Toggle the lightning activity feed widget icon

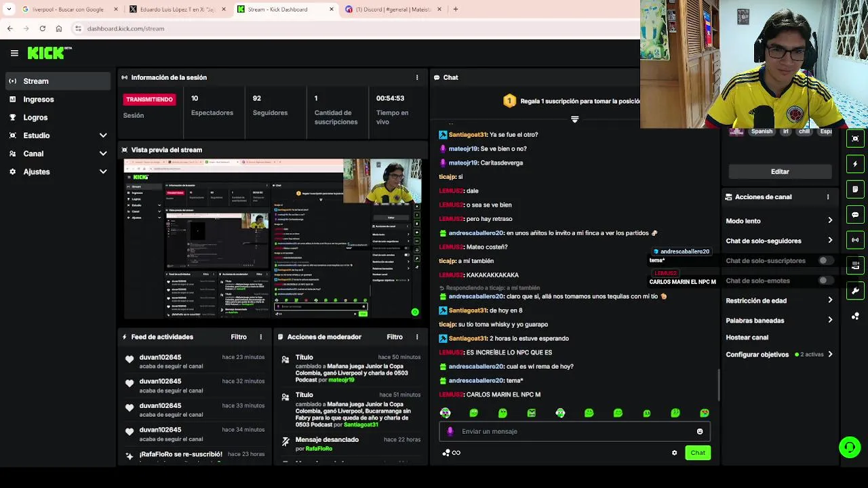point(855,164)
